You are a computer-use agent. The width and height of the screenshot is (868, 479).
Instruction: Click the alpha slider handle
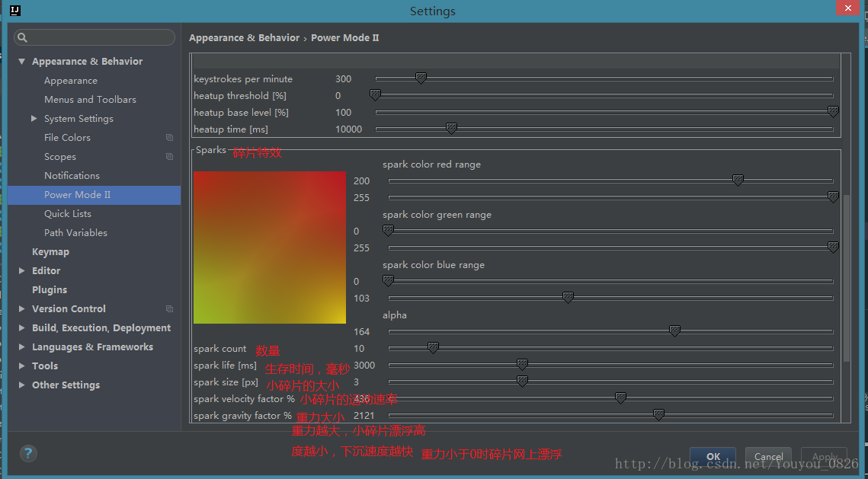(x=674, y=331)
